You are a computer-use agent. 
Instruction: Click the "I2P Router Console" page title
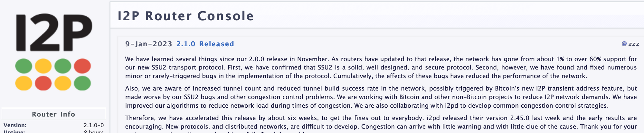click(185, 16)
